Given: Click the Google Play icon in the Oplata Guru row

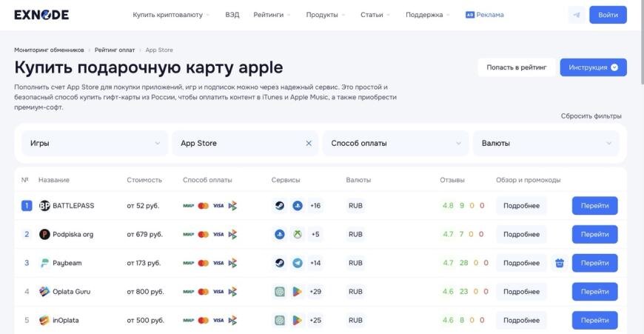Looking at the screenshot, I should coord(298,292).
